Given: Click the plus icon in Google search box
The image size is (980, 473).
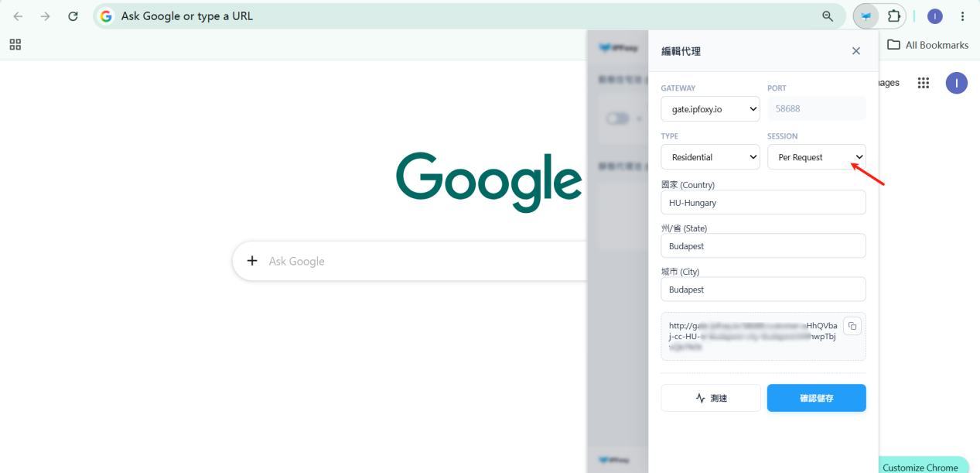Looking at the screenshot, I should point(251,261).
